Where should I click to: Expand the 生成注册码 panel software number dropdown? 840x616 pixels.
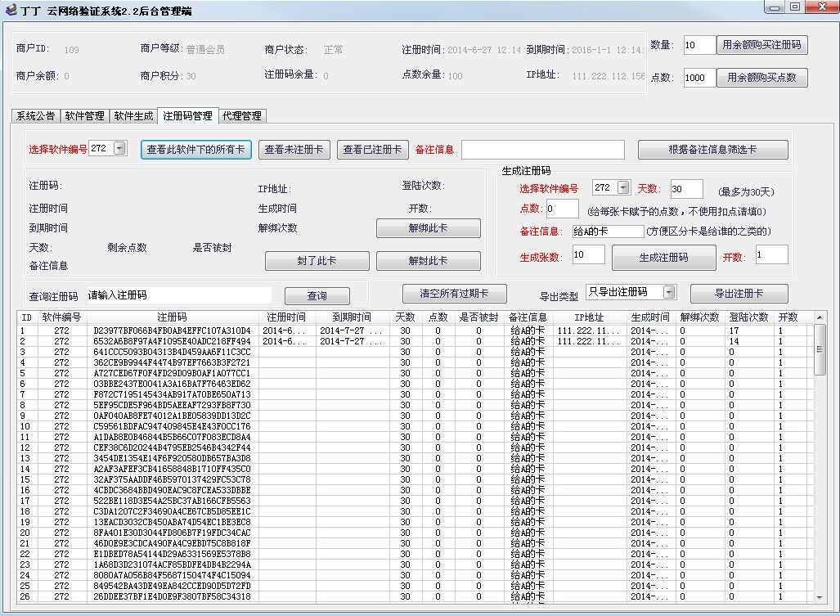click(x=623, y=187)
